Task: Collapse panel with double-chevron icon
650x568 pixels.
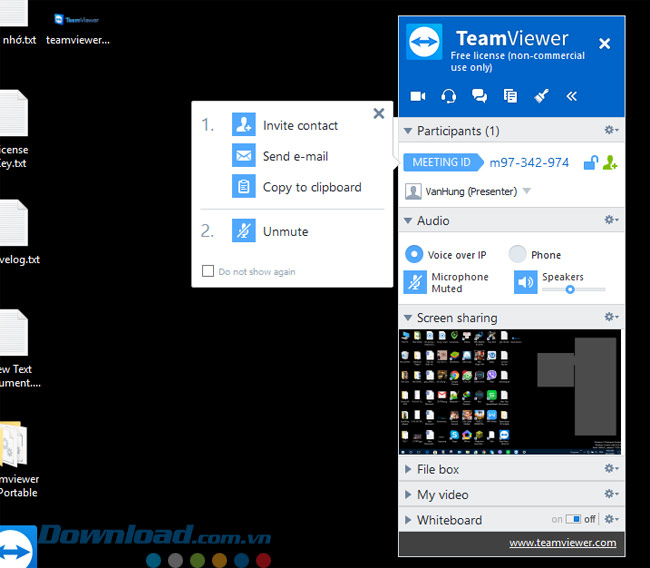Action: [572, 96]
